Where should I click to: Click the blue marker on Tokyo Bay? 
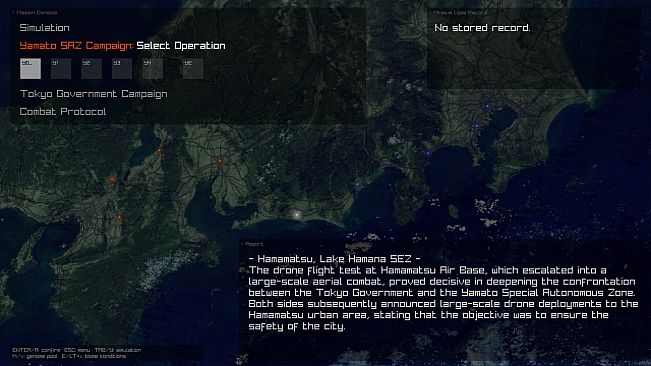(x=477, y=125)
